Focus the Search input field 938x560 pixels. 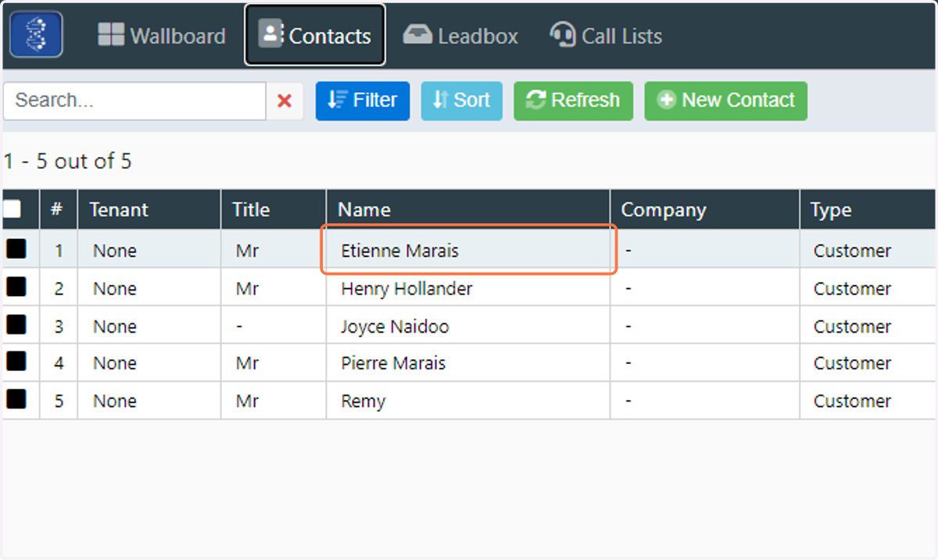tap(134, 101)
